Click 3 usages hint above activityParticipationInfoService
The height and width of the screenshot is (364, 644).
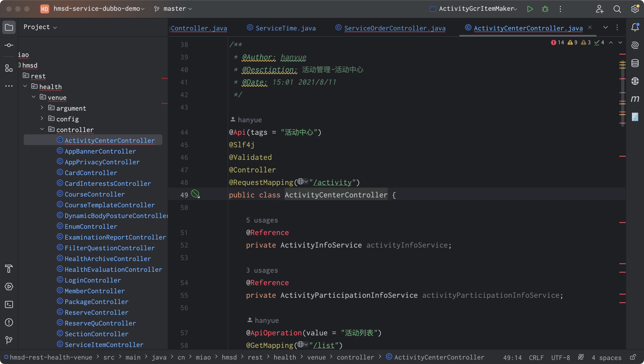click(x=262, y=270)
